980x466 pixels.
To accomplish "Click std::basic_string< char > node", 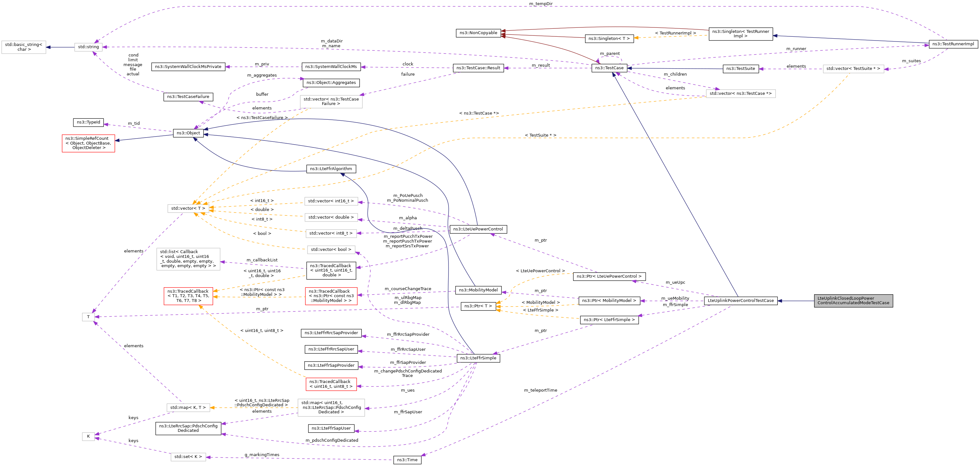I will pyautogui.click(x=24, y=47).
